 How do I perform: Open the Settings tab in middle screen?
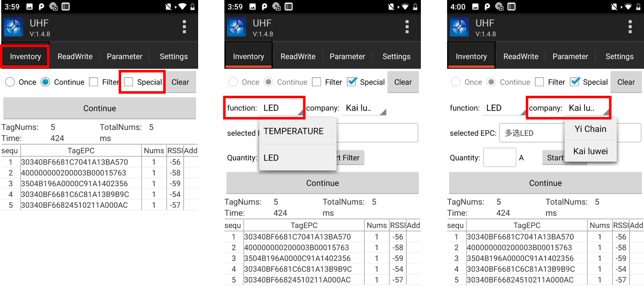tap(396, 57)
